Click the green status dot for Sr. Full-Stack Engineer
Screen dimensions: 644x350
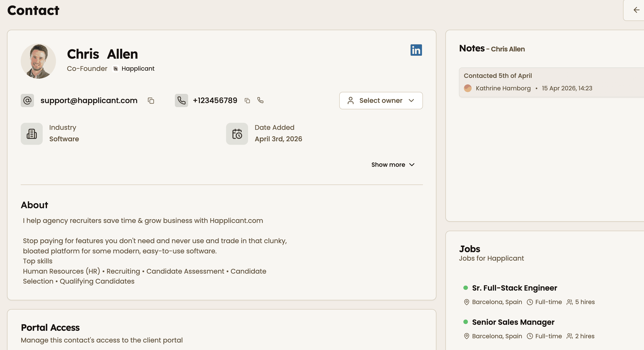tap(465, 288)
